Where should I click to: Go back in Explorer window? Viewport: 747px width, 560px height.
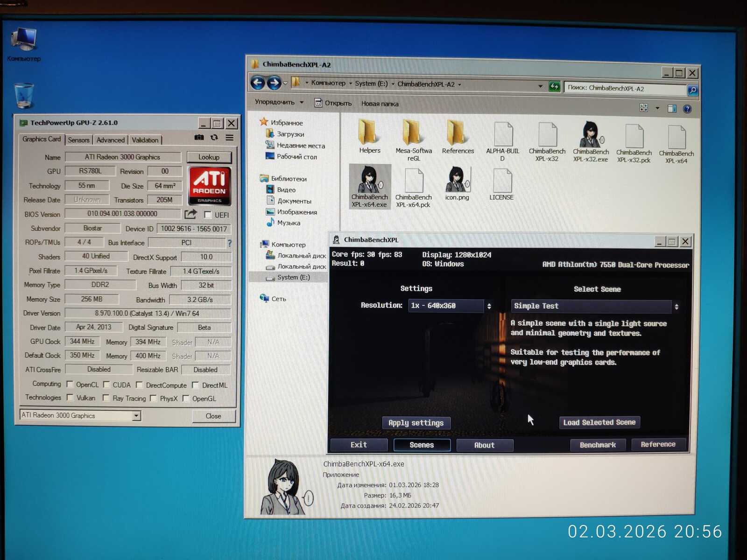258,83
